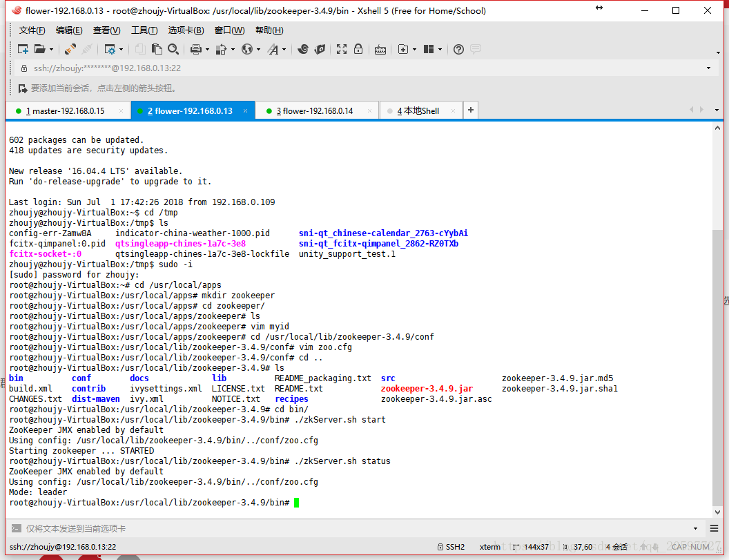The width and height of the screenshot is (729, 560).
Task: Click the file transfer icon
Action: click(222, 49)
